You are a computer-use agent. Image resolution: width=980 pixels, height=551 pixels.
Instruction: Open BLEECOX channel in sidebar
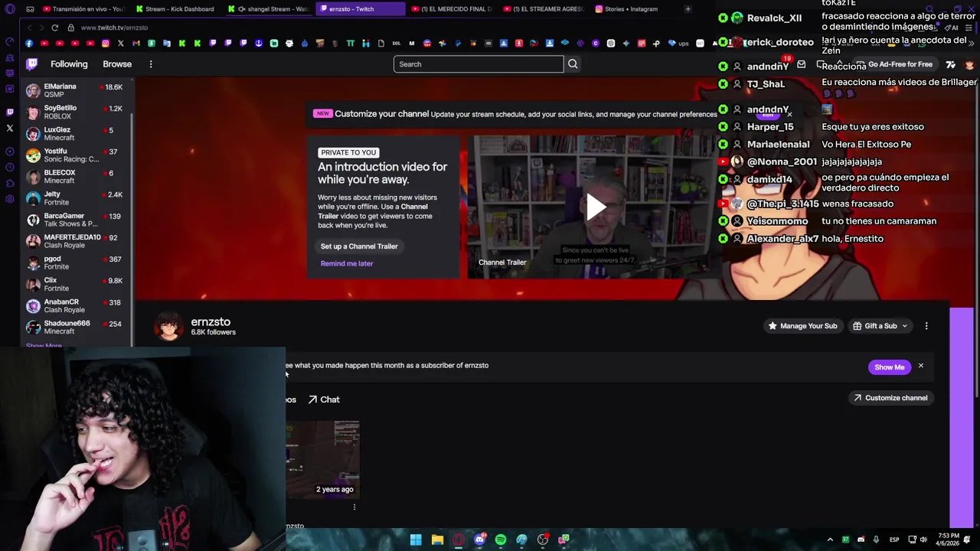[x=74, y=177]
